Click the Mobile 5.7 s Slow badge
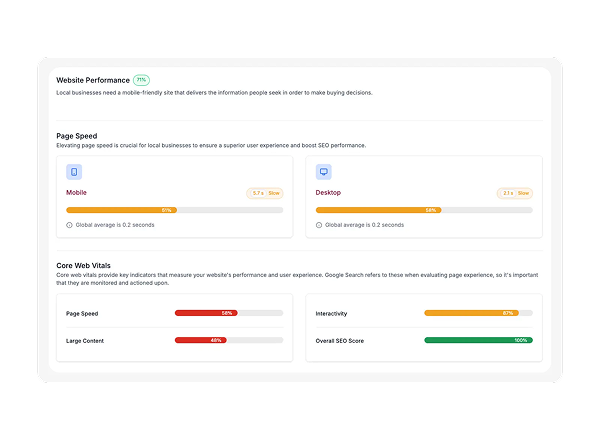 265,193
